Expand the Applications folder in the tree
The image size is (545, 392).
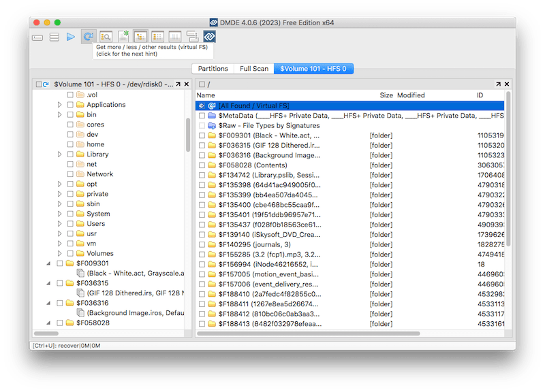click(x=59, y=104)
